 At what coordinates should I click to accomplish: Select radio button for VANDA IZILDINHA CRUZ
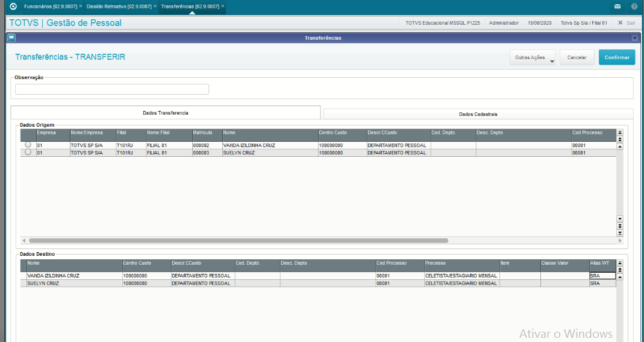coord(28,145)
